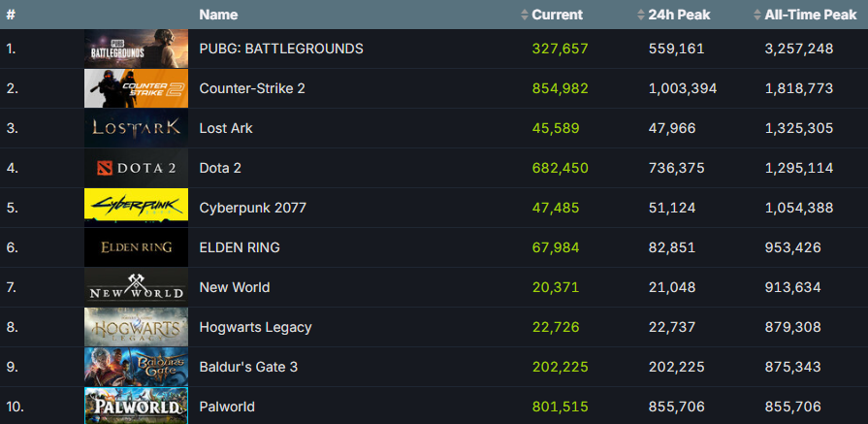The height and width of the screenshot is (424, 868).
Task: Sort by the Current column arrows
Action: pos(525,15)
